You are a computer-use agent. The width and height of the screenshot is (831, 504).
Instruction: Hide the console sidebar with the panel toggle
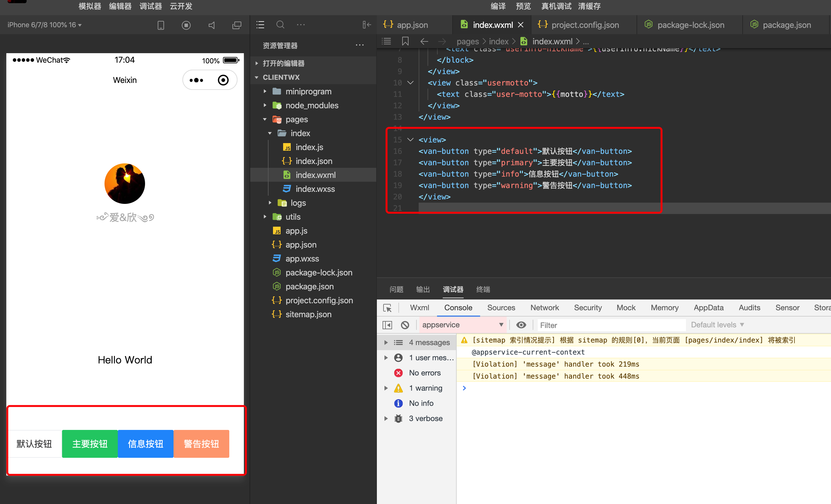387,324
